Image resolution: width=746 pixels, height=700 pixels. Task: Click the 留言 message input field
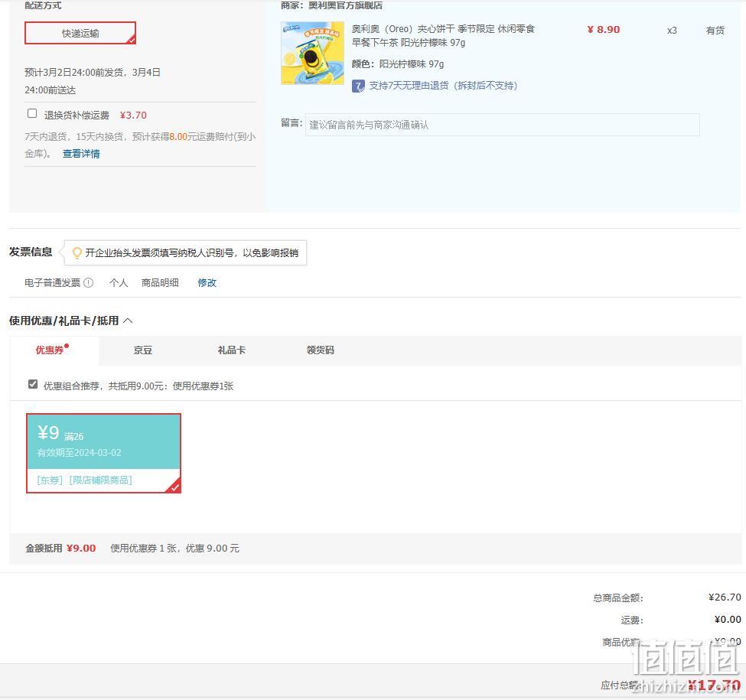503,125
